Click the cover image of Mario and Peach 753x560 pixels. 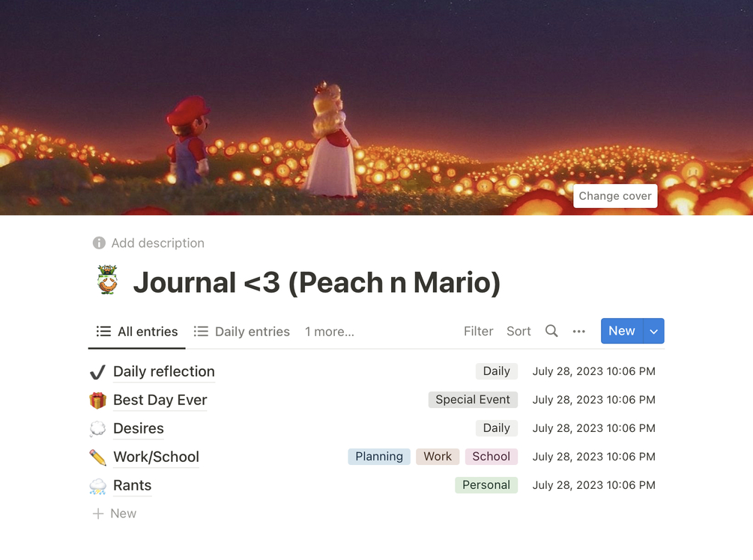point(376,108)
